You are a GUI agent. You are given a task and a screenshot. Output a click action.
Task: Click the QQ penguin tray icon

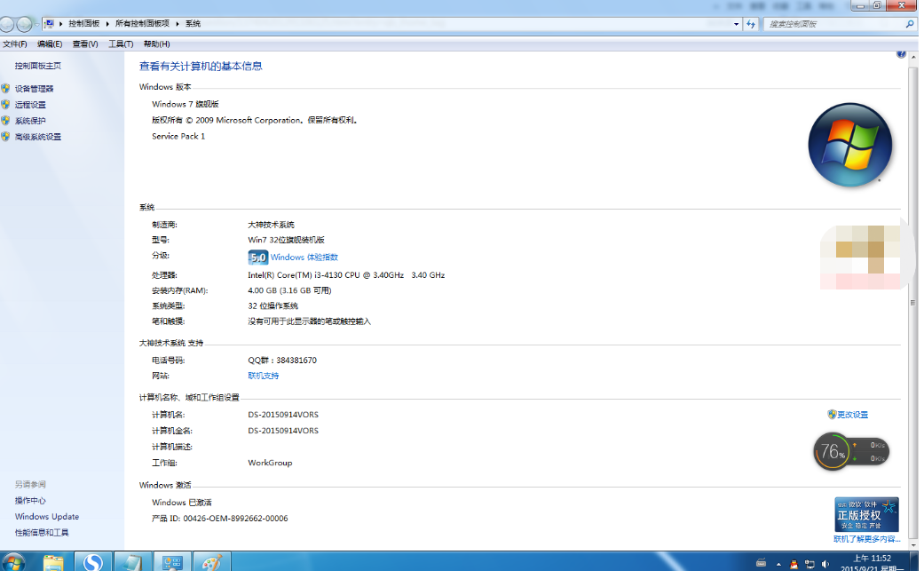(794, 564)
